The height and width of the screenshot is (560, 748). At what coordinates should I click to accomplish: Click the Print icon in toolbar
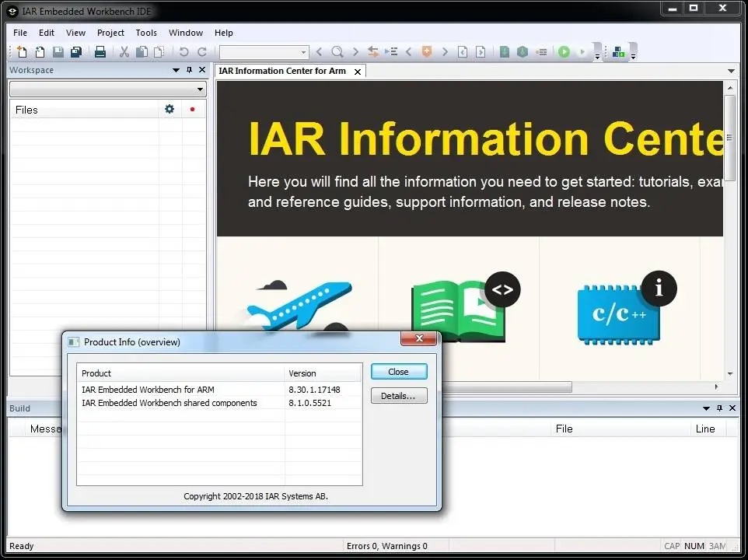(100, 51)
